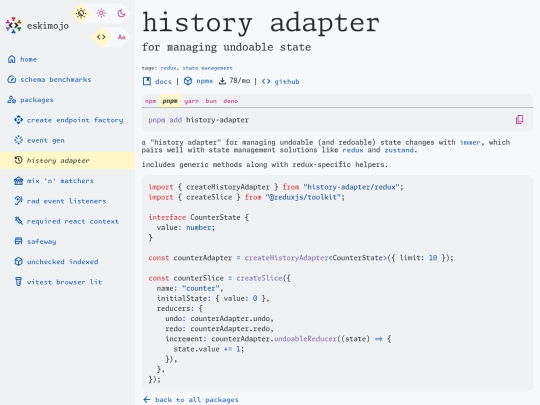Switch to the yarn tab
This screenshot has height=405, width=540.
click(191, 101)
